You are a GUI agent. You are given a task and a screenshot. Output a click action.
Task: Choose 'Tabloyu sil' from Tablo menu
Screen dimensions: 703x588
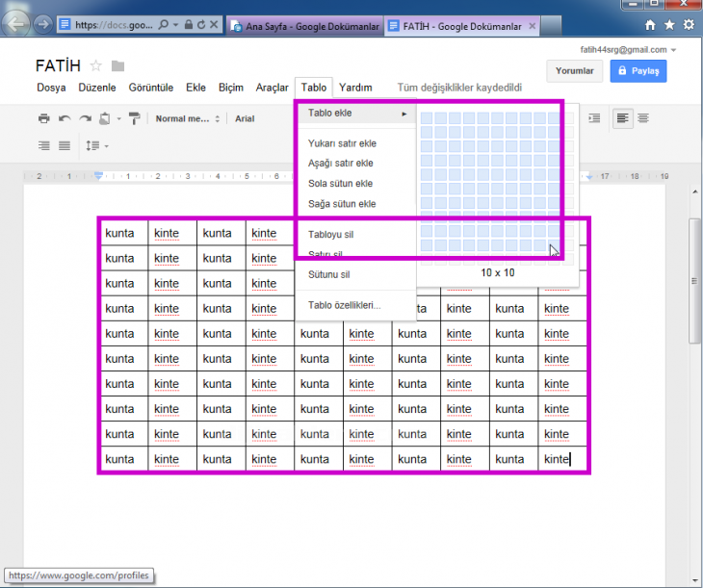330,234
